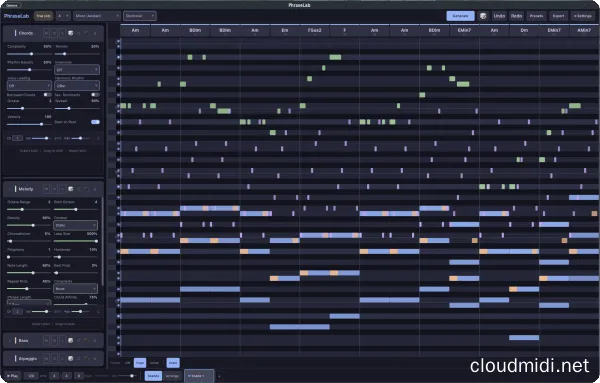Click the X icon on Chords header

tap(95, 33)
